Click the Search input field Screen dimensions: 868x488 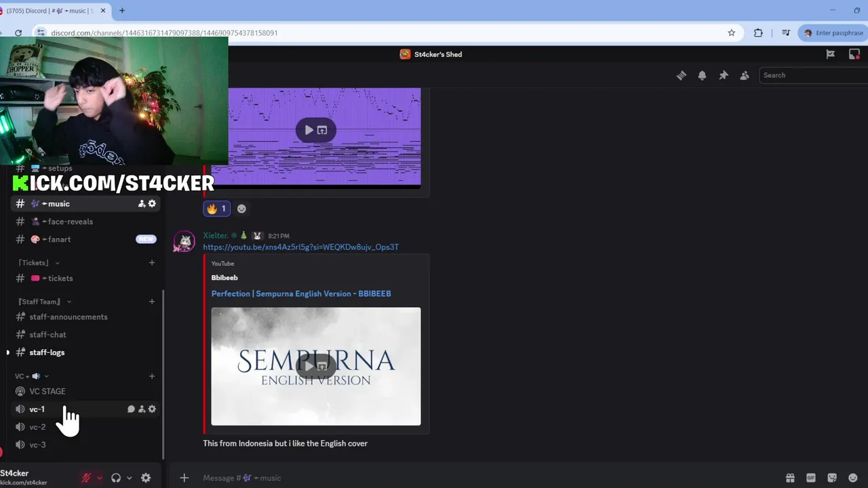[x=814, y=75]
